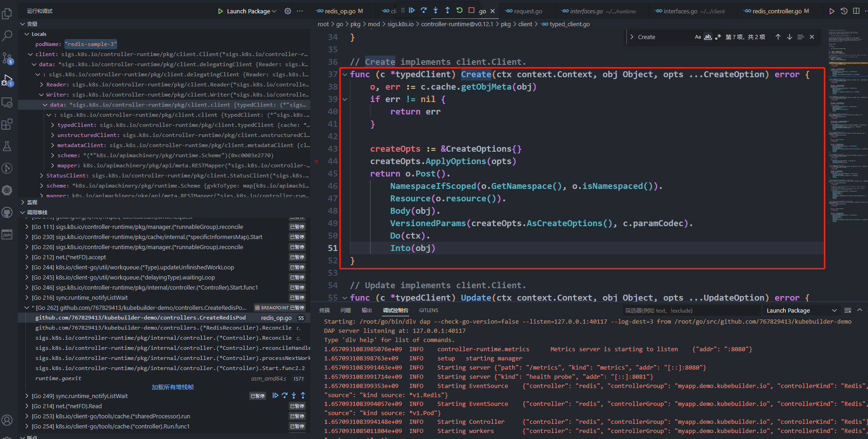Viewport: 868px width, 439px height.
Task: Open the Explorer view in activity bar
Action: 7,14
